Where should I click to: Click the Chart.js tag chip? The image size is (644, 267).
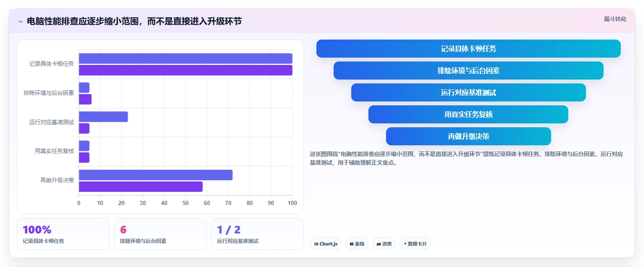coord(326,244)
